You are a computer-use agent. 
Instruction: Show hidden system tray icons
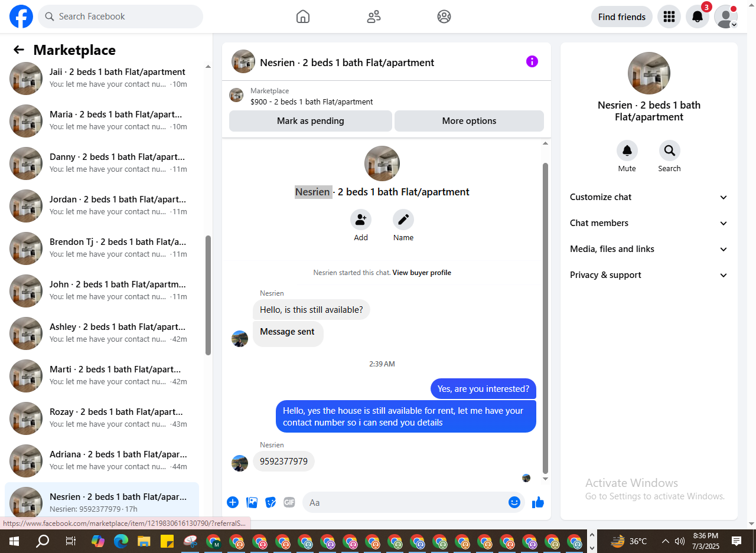tap(665, 541)
